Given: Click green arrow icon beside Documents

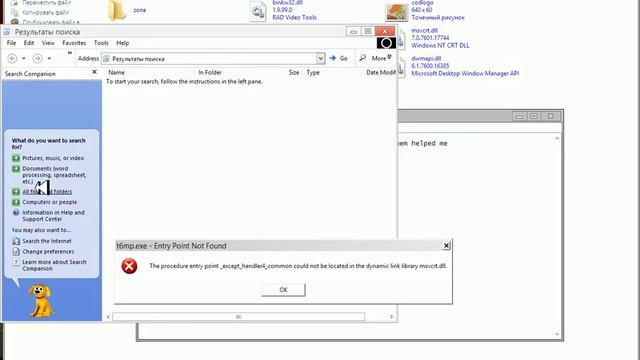Looking at the screenshot, I should [x=16, y=169].
